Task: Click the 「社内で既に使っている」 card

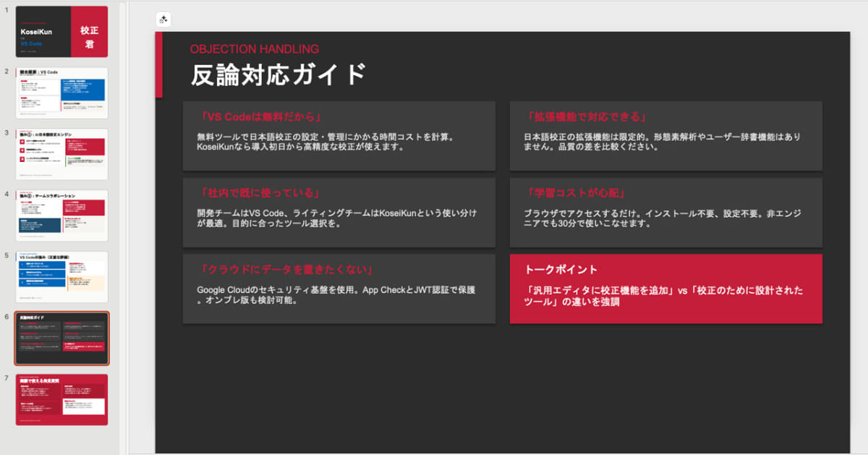Action: pyautogui.click(x=338, y=212)
